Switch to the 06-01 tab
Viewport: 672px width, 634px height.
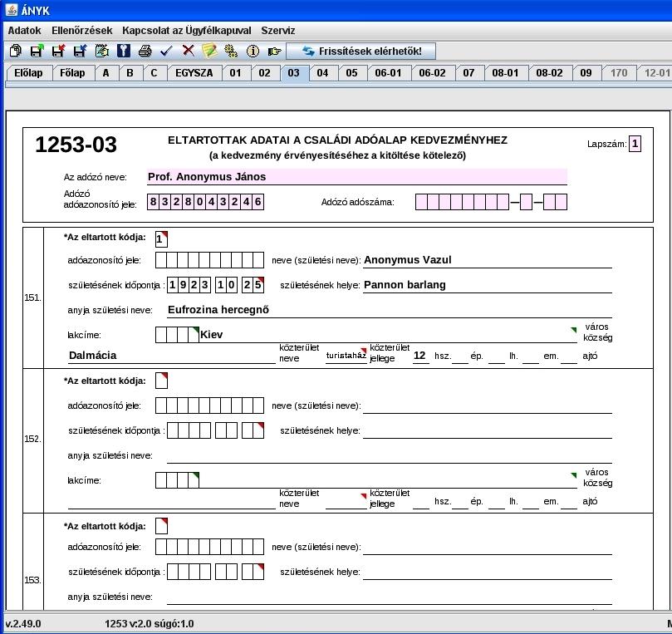[x=388, y=73]
